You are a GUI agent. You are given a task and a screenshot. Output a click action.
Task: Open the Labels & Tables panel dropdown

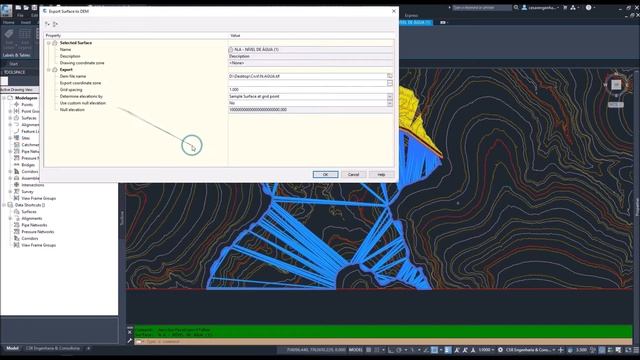point(16,55)
